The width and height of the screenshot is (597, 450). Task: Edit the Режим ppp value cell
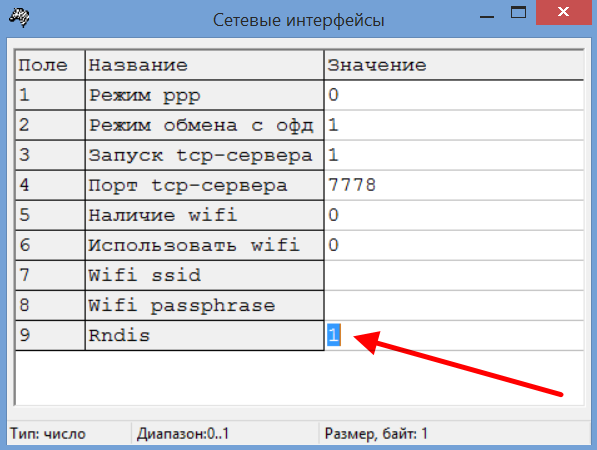pyautogui.click(x=454, y=95)
